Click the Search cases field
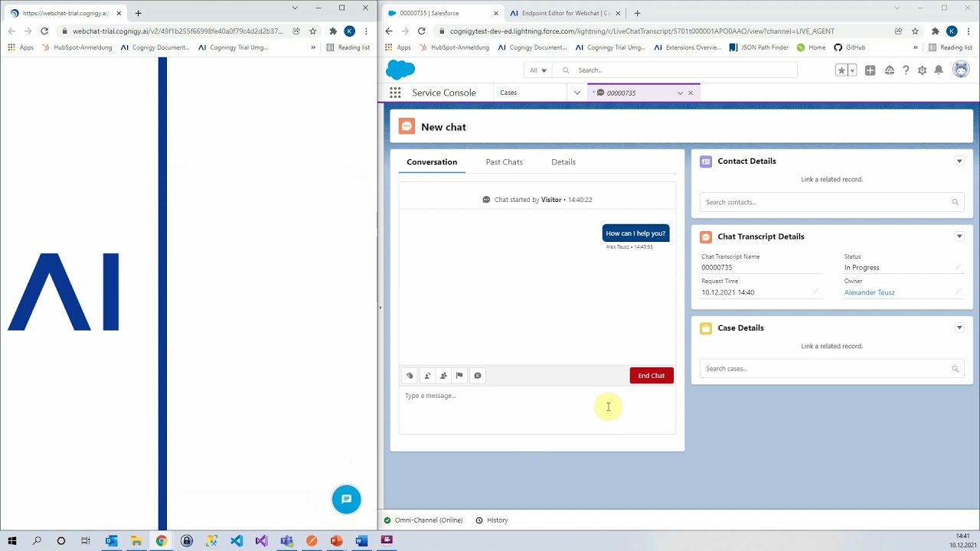Image resolution: width=980 pixels, height=551 pixels. click(x=831, y=369)
